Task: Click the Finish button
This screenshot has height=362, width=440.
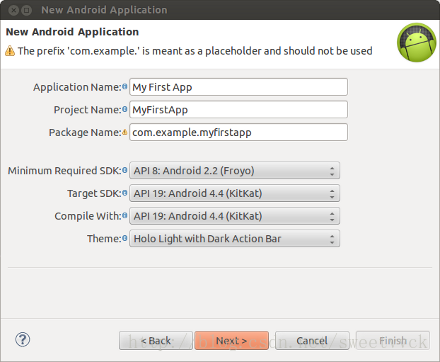Action: [x=393, y=340]
